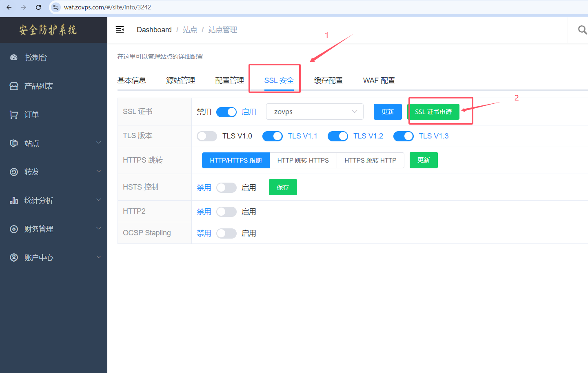
Task: Click the 产品列表 store icon
Action: pos(14,86)
